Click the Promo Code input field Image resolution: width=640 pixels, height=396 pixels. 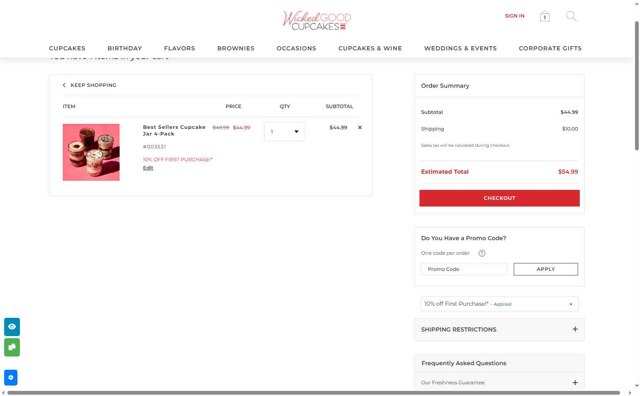pyautogui.click(x=464, y=269)
